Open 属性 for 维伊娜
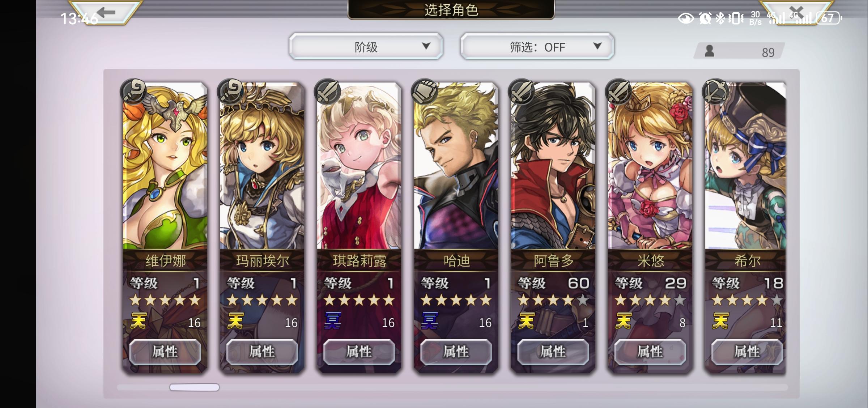Screen dimensions: 868x408 click(x=165, y=352)
